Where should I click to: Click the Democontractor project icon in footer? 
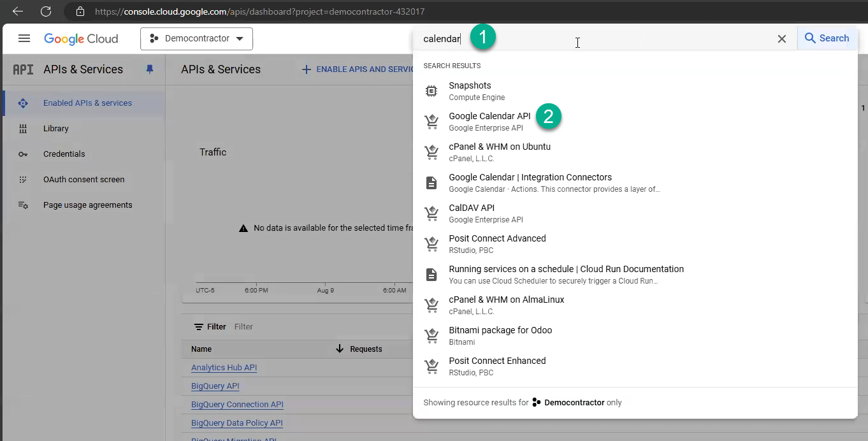click(x=537, y=403)
